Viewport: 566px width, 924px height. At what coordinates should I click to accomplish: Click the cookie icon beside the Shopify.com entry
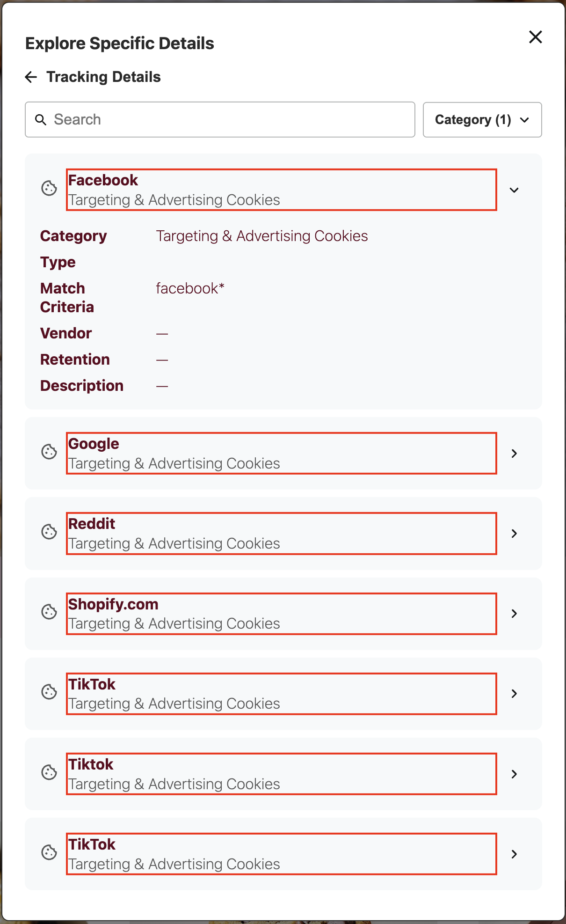pos(49,613)
